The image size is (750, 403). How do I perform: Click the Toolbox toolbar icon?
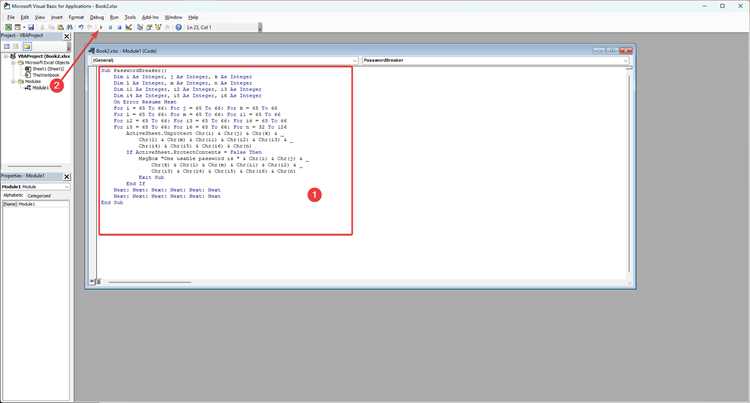click(x=167, y=27)
